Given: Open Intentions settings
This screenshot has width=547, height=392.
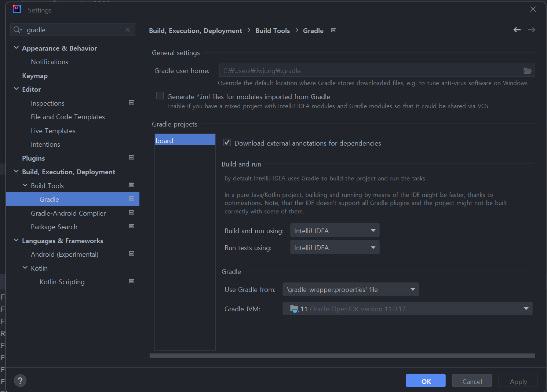Looking at the screenshot, I should 45,144.
